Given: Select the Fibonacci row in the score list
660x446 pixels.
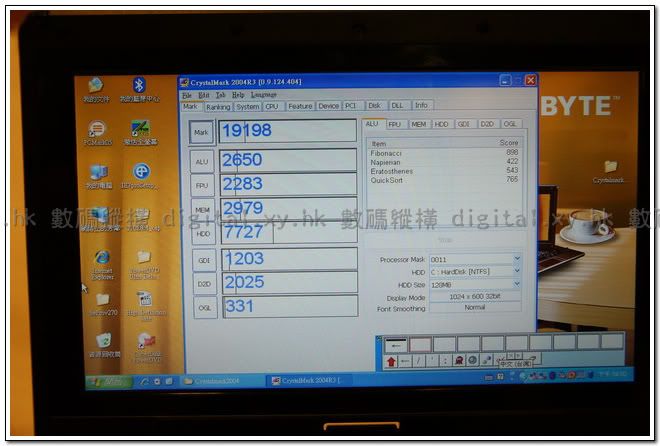Looking at the screenshot, I should click(444, 153).
